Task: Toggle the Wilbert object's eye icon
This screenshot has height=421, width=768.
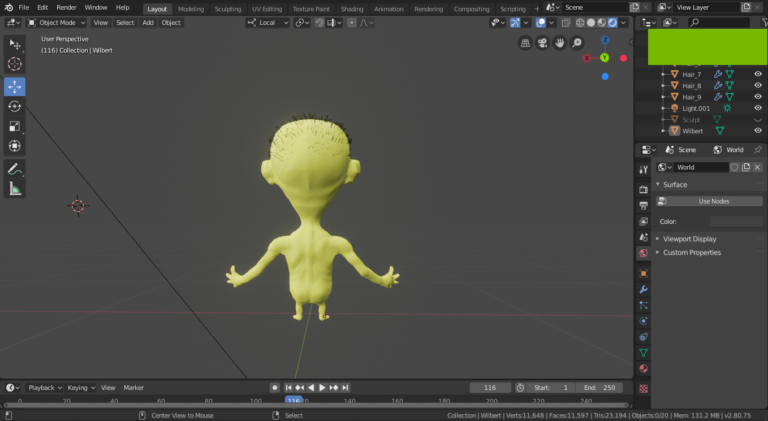Action: (757, 131)
